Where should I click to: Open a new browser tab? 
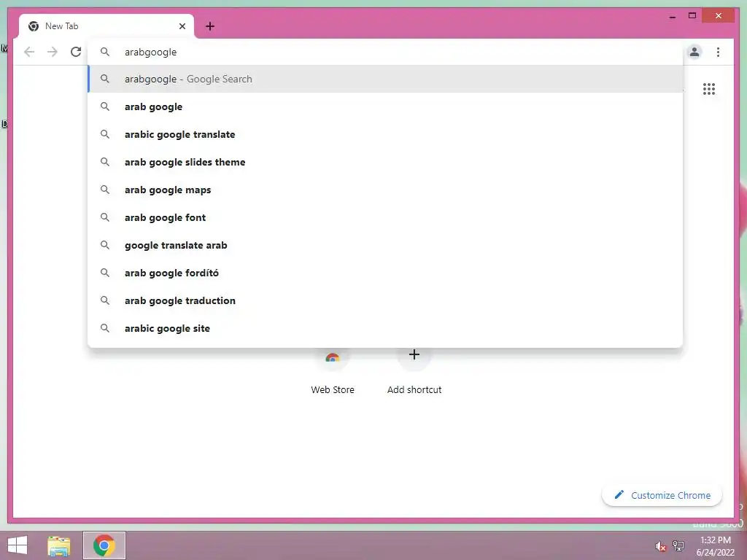(210, 26)
